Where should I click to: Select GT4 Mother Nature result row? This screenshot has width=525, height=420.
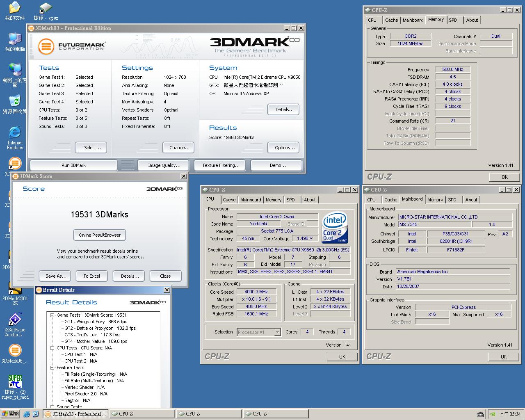tap(96, 341)
